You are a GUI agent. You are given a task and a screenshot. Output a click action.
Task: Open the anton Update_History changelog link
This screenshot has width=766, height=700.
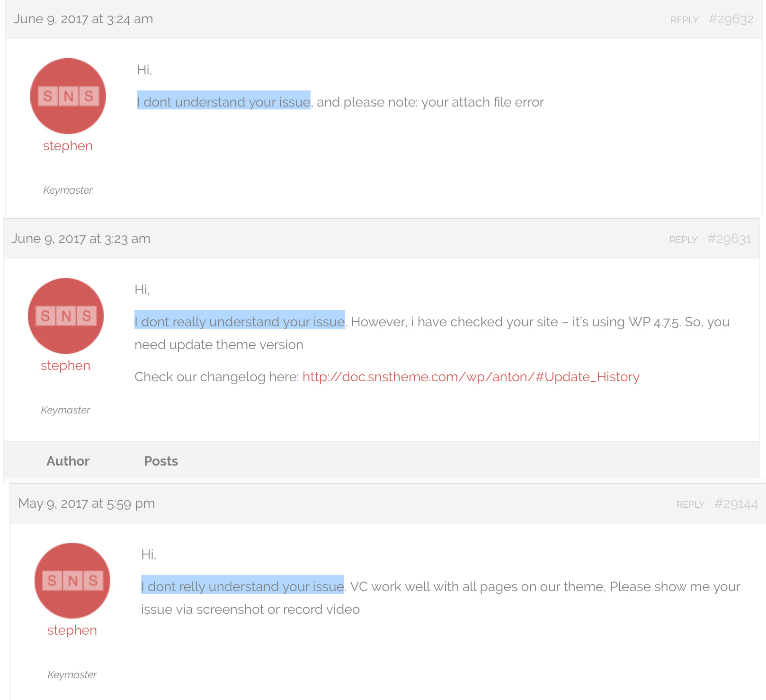click(471, 377)
